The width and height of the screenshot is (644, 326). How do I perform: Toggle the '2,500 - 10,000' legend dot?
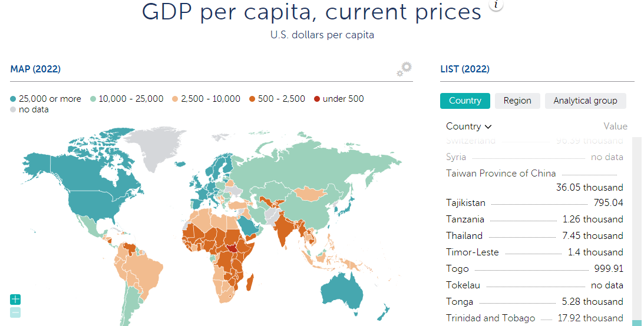coord(175,99)
